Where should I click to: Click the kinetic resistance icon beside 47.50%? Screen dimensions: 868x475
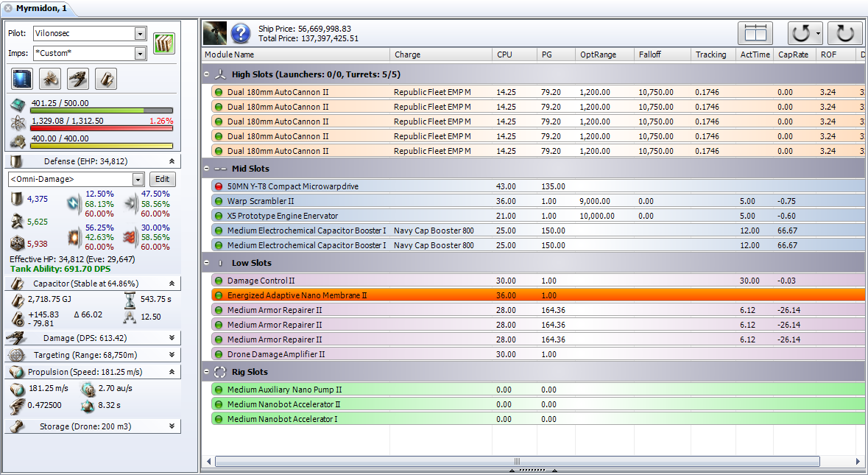point(131,204)
